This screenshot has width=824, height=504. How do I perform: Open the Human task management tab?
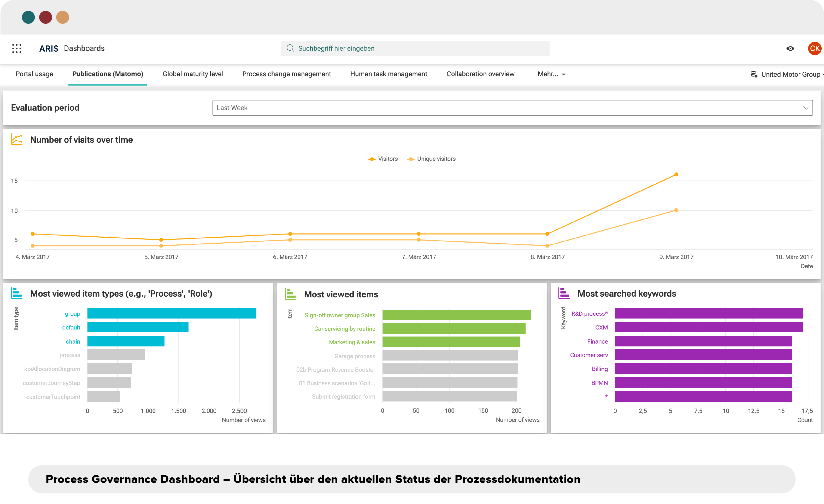click(389, 74)
